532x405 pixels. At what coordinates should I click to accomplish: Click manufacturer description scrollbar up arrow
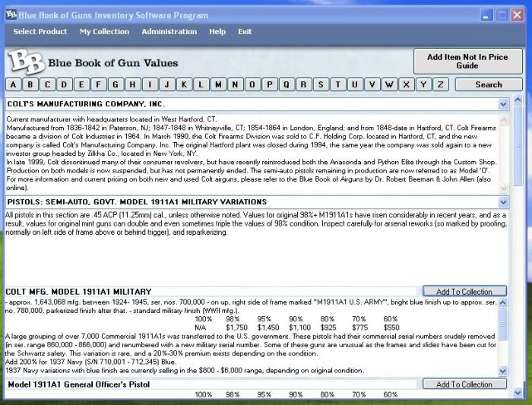(504, 119)
